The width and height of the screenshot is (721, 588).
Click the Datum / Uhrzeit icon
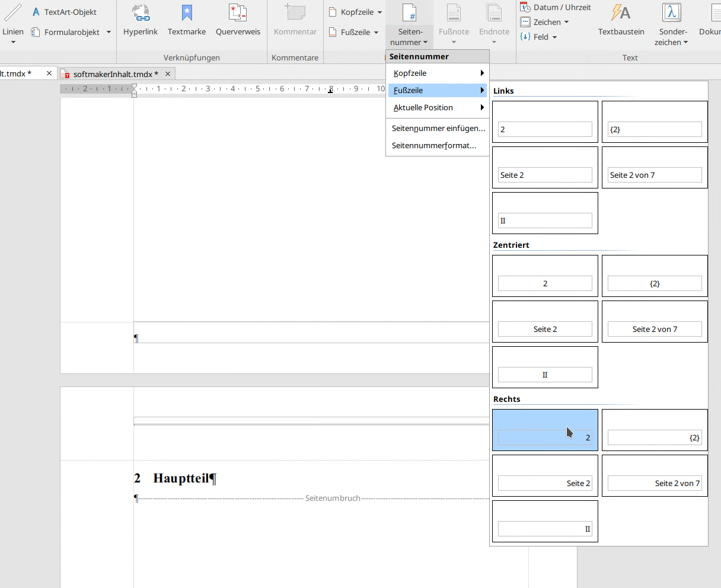tap(525, 7)
